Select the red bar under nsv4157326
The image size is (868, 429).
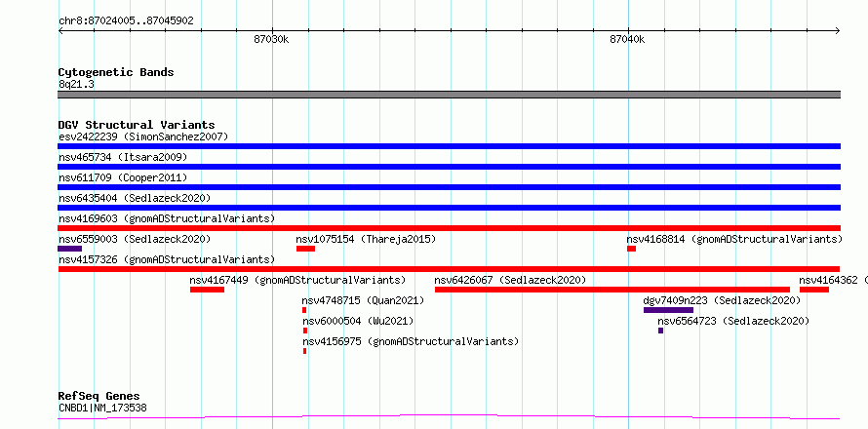click(x=449, y=269)
